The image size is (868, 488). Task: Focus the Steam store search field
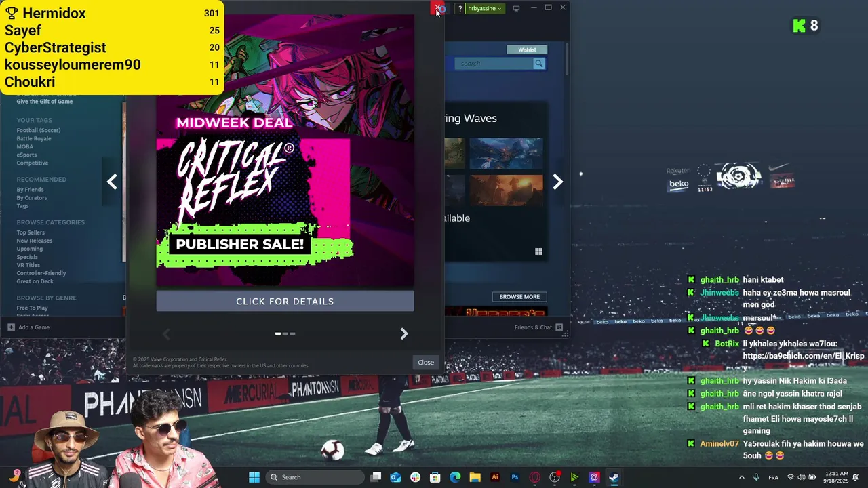click(494, 64)
